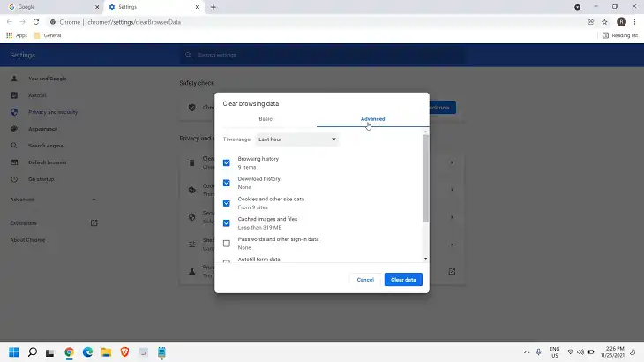The width and height of the screenshot is (644, 362).
Task: Expand Clear browsing data row arrow
Action: 452,162
